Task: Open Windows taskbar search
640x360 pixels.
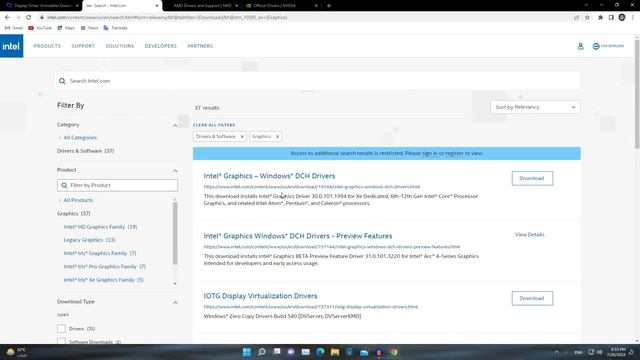Action: tap(262, 352)
